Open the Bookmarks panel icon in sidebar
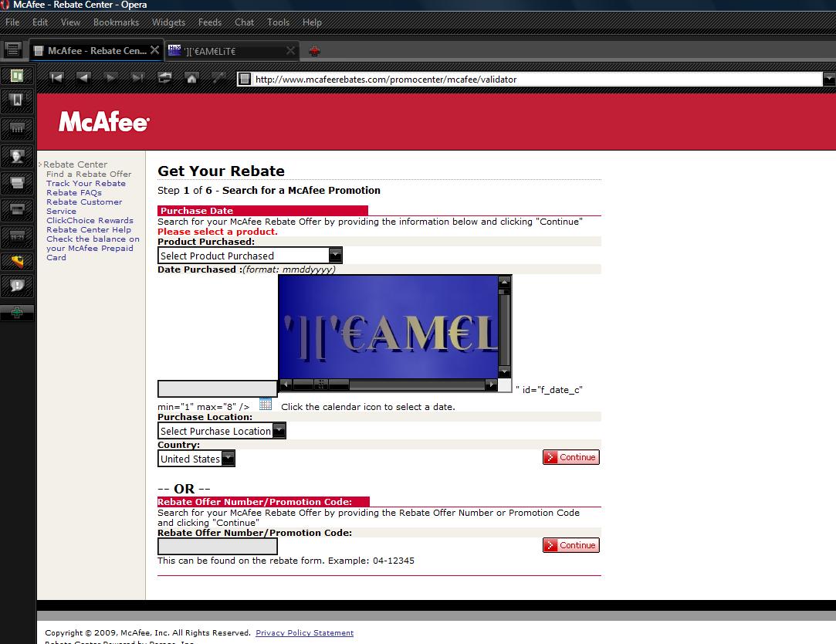Screen dimensions: 836x644 (x=17, y=100)
